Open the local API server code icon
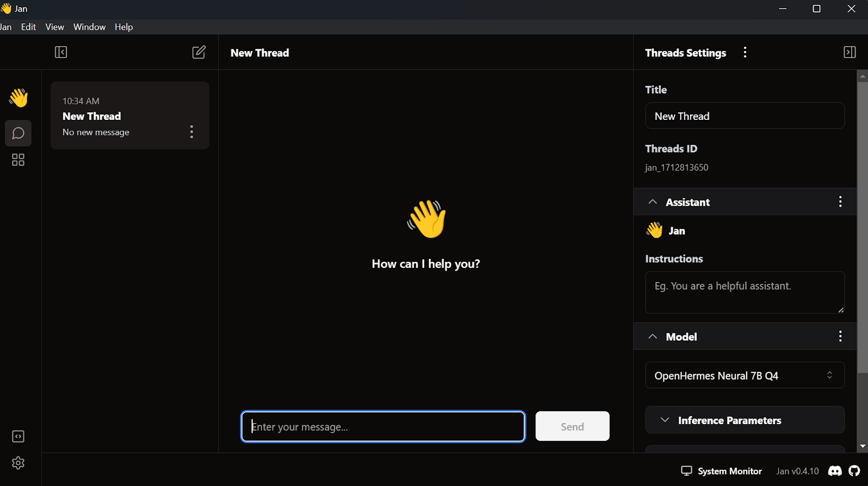868x486 pixels. [18, 437]
